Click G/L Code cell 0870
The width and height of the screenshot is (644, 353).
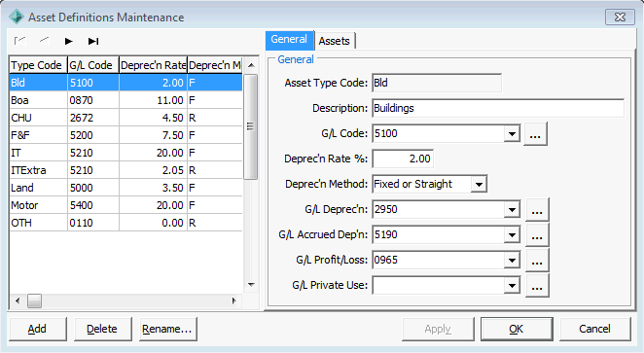coord(93,100)
